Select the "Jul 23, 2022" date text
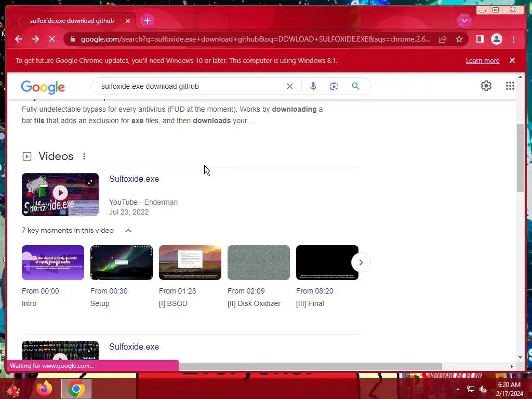Viewport: 532px width, 399px height. click(x=129, y=212)
